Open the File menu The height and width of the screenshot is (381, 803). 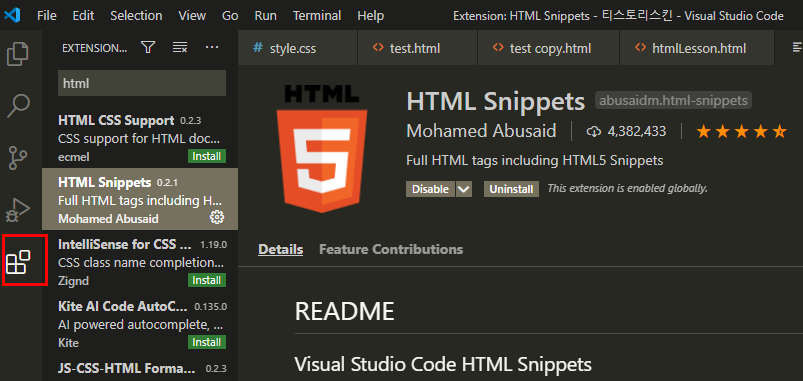47,15
